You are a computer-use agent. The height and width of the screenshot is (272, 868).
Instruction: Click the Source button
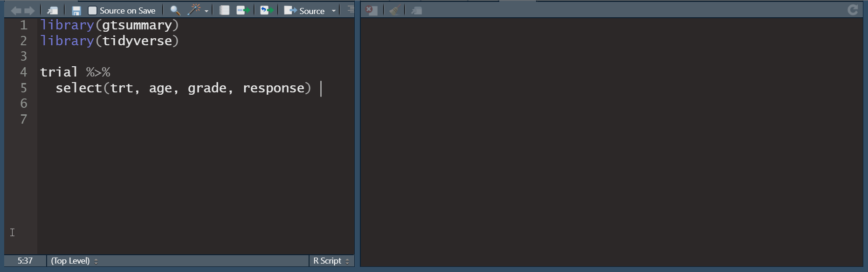(x=305, y=10)
